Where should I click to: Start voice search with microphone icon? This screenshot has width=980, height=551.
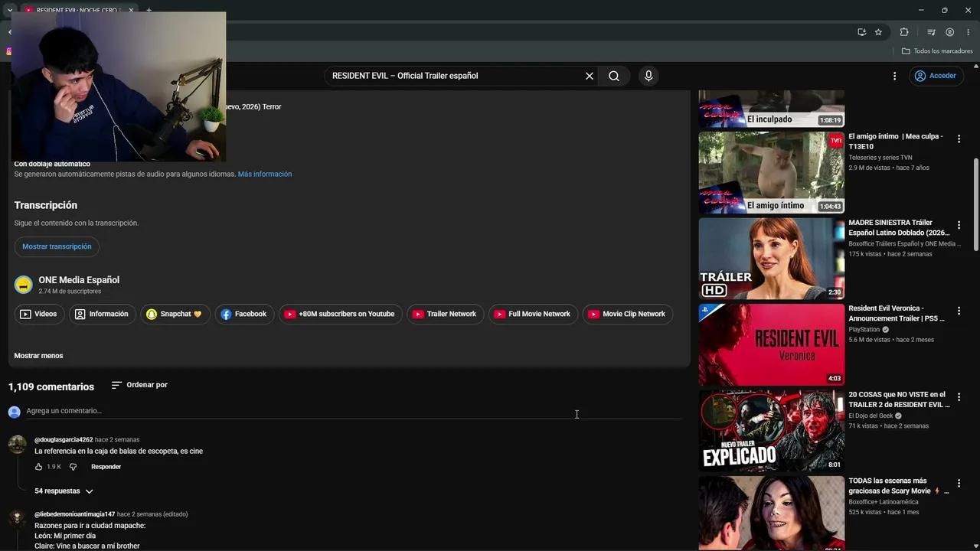point(648,76)
